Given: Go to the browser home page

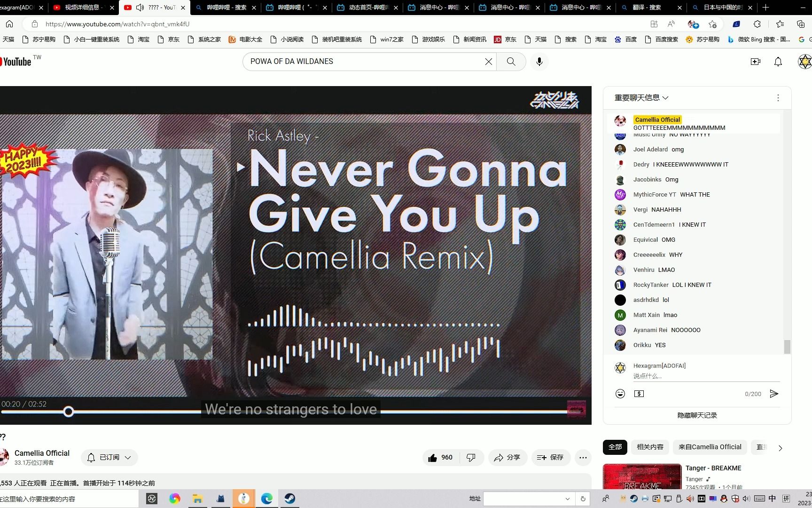Looking at the screenshot, I should coord(9,24).
